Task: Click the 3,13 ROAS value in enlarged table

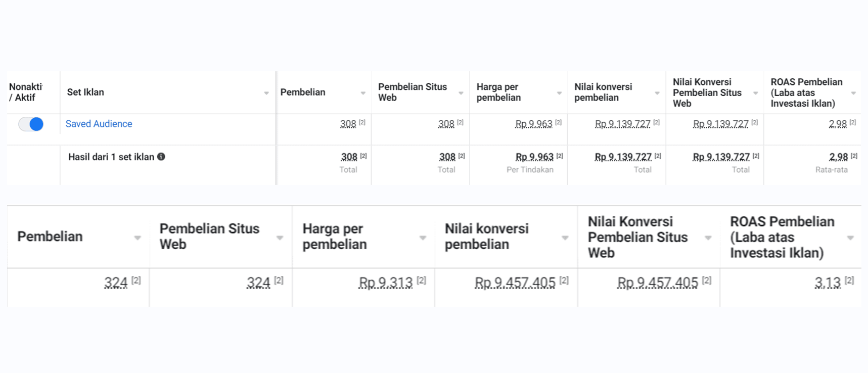Action: [828, 283]
